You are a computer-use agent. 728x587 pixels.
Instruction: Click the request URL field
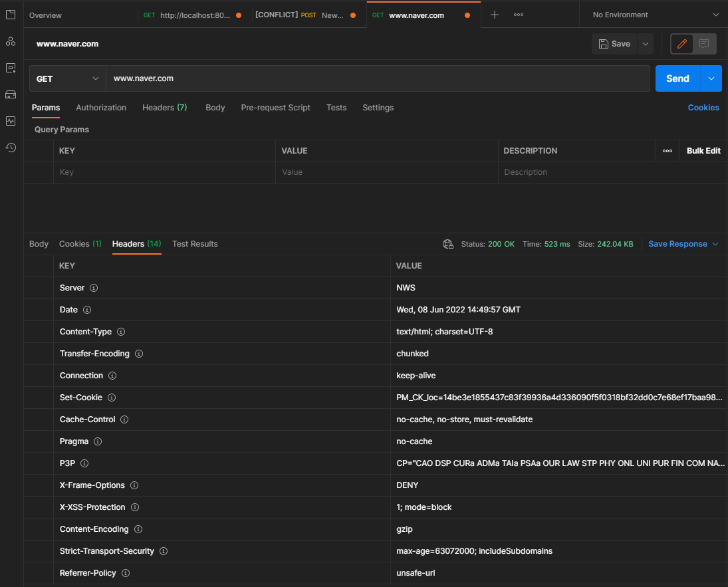[x=378, y=78]
